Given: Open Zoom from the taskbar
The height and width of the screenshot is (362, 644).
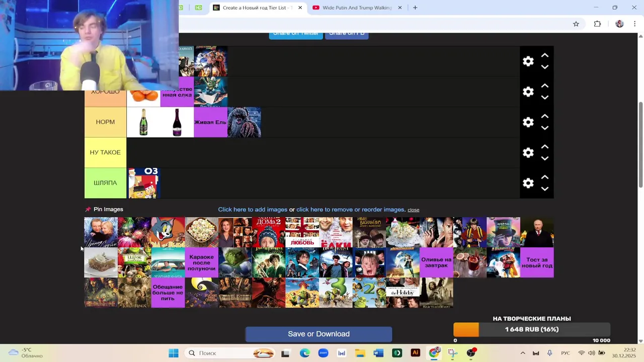Looking at the screenshot, I should [323, 353].
